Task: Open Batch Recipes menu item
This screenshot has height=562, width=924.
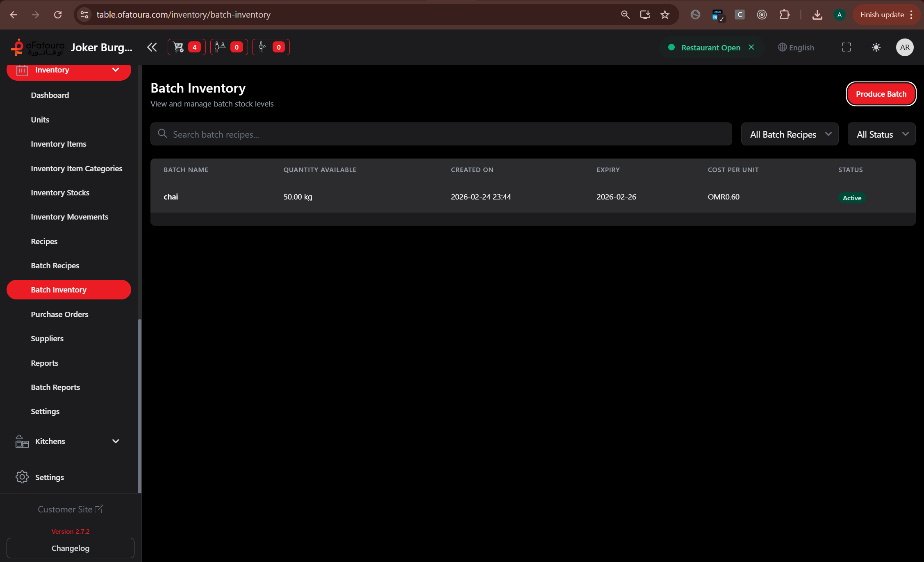Action: click(55, 265)
